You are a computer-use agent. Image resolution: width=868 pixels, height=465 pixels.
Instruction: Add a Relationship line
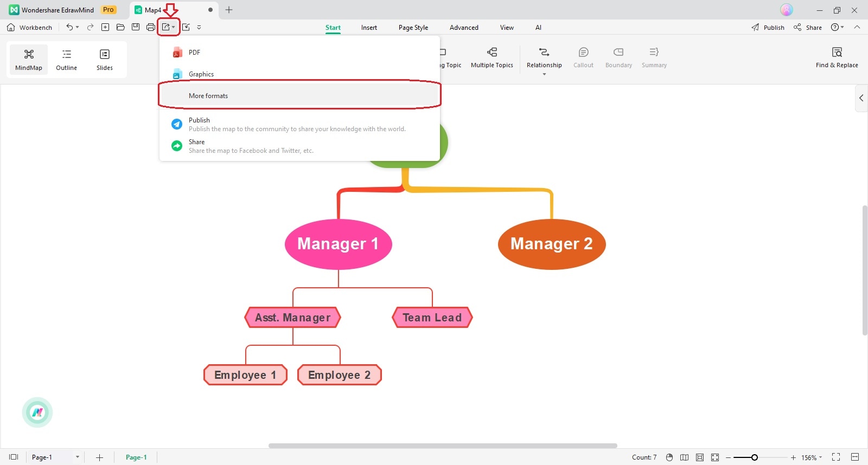pyautogui.click(x=544, y=57)
